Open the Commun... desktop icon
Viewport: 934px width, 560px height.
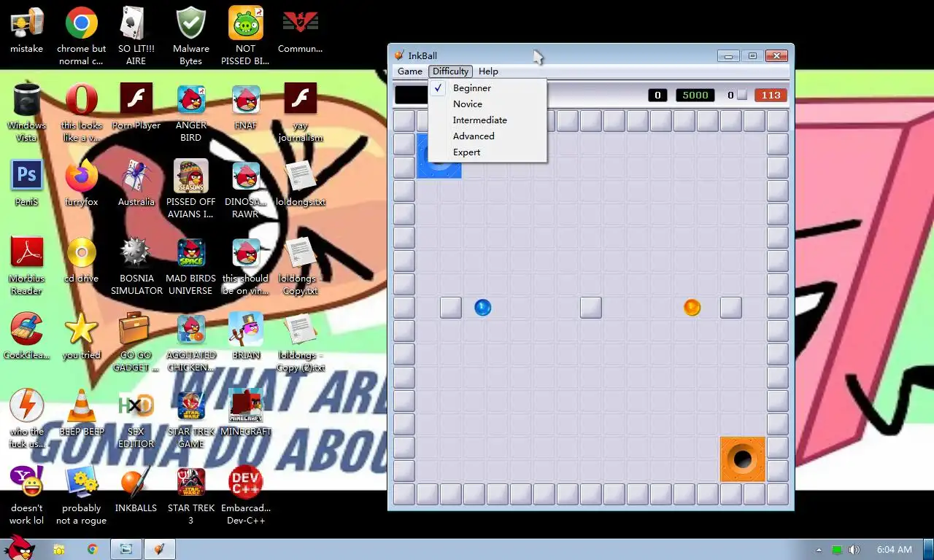tap(300, 31)
